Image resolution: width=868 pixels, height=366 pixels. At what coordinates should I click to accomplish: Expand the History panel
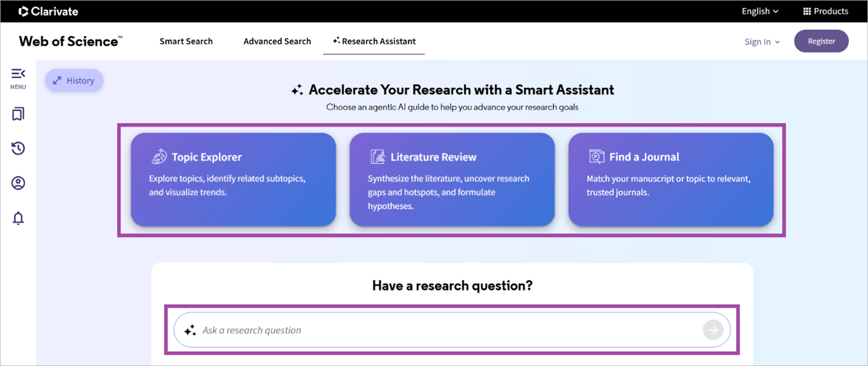point(74,81)
